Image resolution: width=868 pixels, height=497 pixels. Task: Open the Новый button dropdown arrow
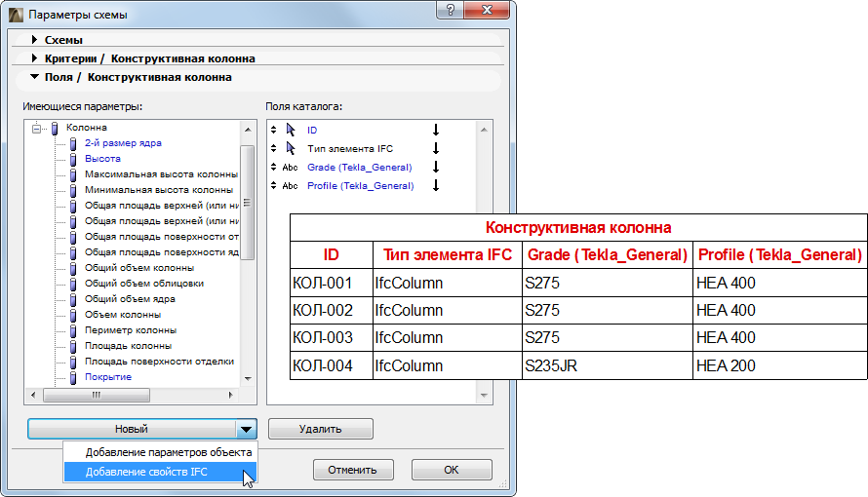(247, 429)
